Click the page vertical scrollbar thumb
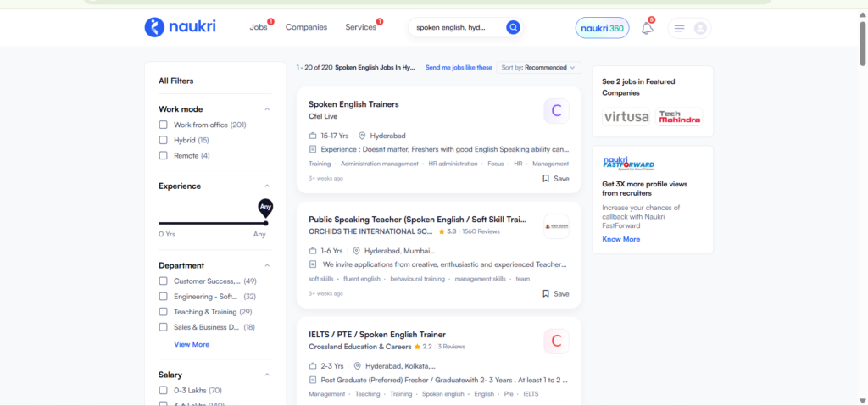Screen dimensions: 868x406 pyautogui.click(x=862, y=43)
